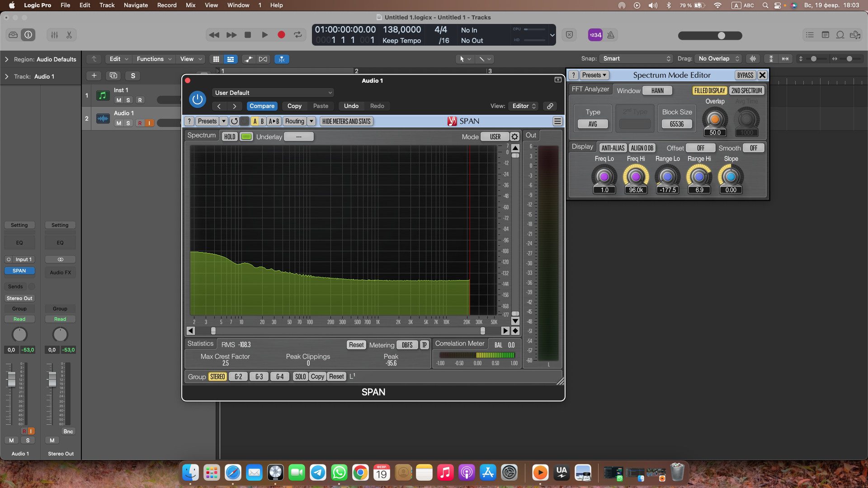Open the User Default preset dropdown
The height and width of the screenshot is (488, 868).
coord(273,93)
